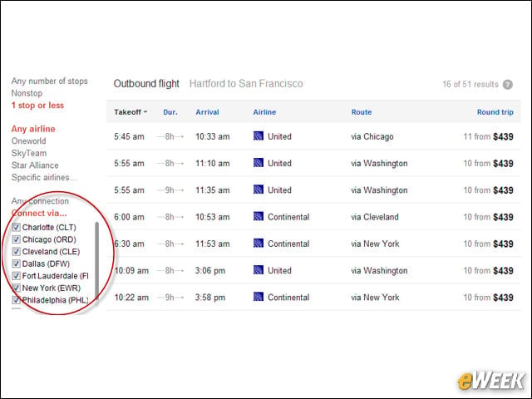The image size is (532, 399).
Task: Select the flight arriving at 11:10 am
Action: click(x=313, y=163)
